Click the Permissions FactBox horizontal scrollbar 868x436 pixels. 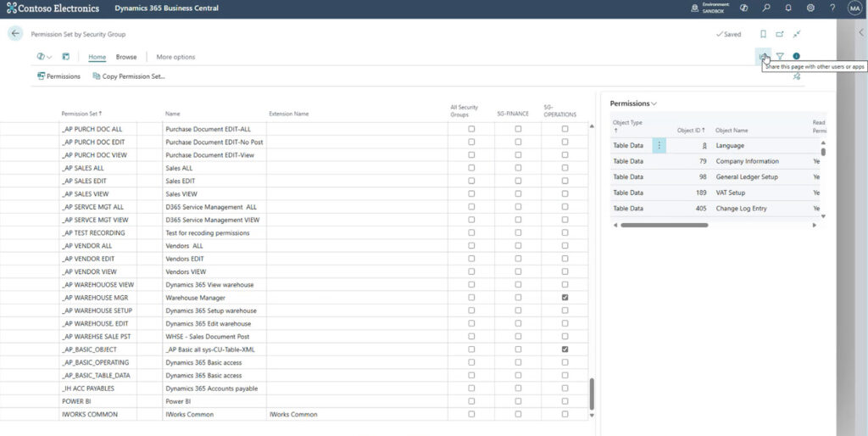tap(665, 225)
